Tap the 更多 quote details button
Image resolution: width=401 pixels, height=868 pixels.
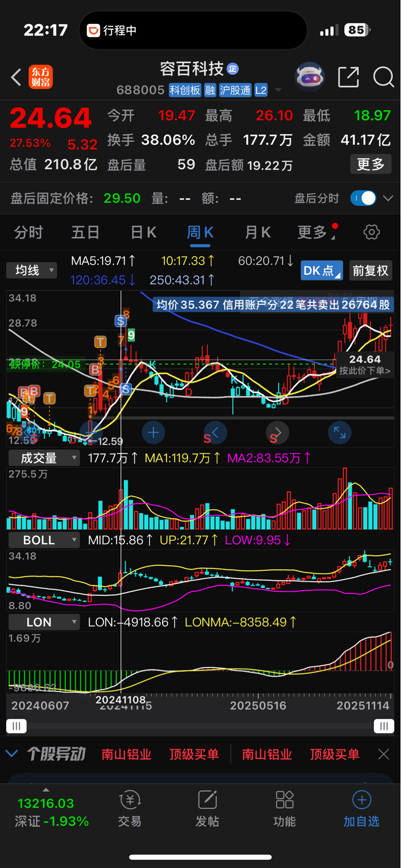(x=371, y=164)
